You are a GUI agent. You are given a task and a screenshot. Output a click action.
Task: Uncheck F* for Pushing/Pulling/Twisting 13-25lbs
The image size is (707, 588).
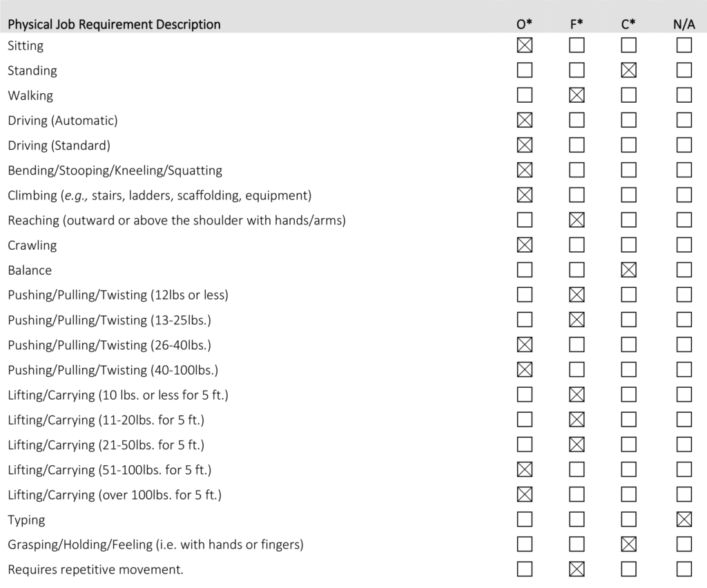tap(577, 320)
